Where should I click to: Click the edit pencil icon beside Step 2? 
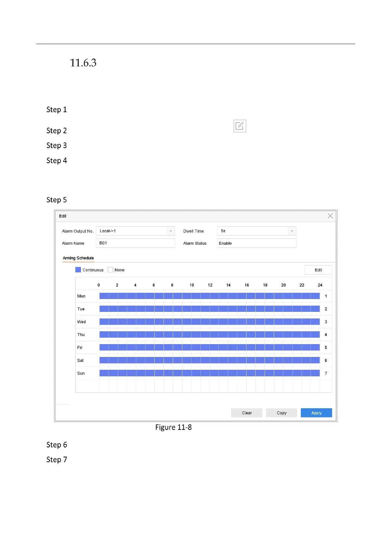[x=240, y=126]
